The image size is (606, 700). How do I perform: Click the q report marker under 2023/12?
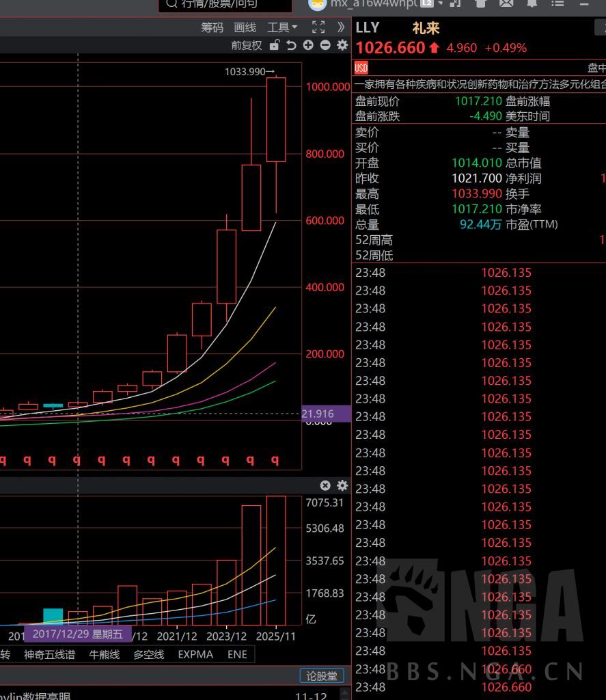coord(225,460)
